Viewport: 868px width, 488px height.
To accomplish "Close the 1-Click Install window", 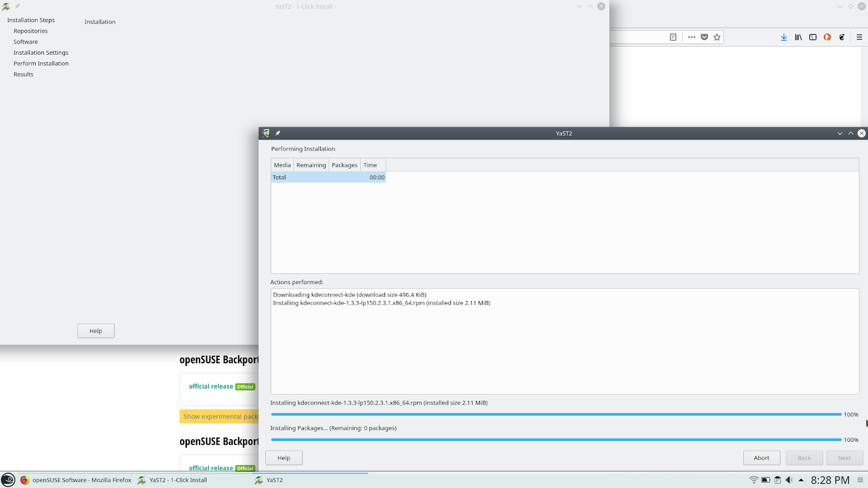I will (x=601, y=7).
